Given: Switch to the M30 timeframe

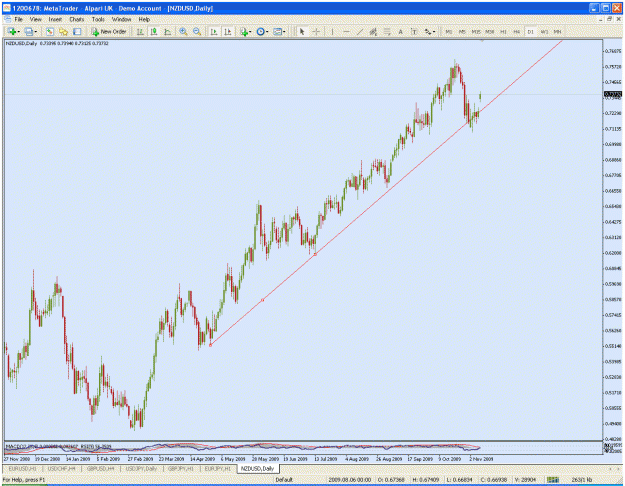Looking at the screenshot, I should pyautogui.click(x=489, y=31).
